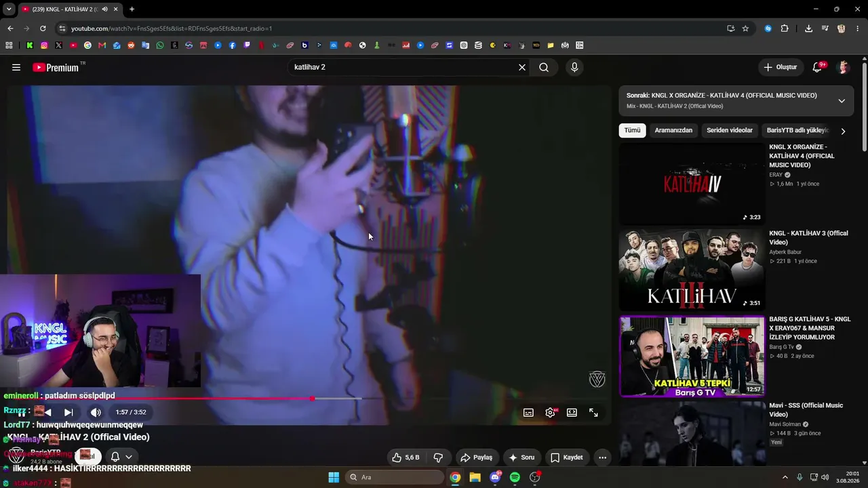Open more actions three-dot menu

click(x=602, y=457)
